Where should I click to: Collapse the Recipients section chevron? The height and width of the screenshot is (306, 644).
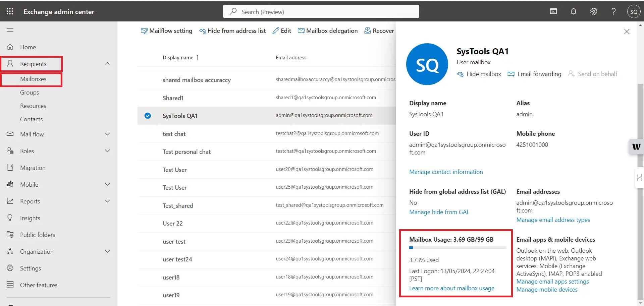[x=107, y=63]
